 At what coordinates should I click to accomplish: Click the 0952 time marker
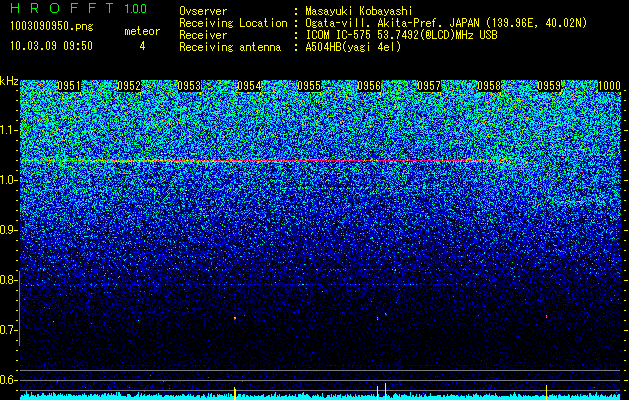pos(129,86)
